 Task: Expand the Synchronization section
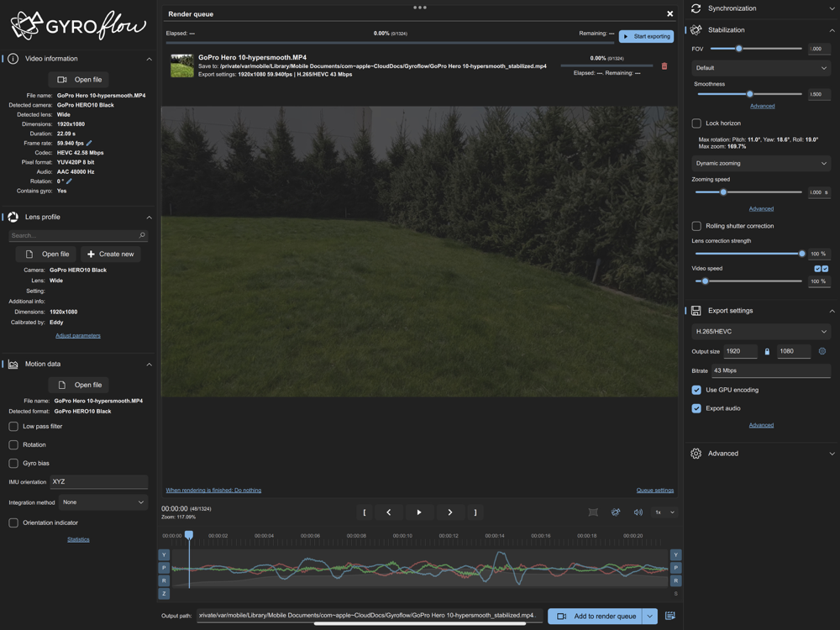pyautogui.click(x=762, y=8)
